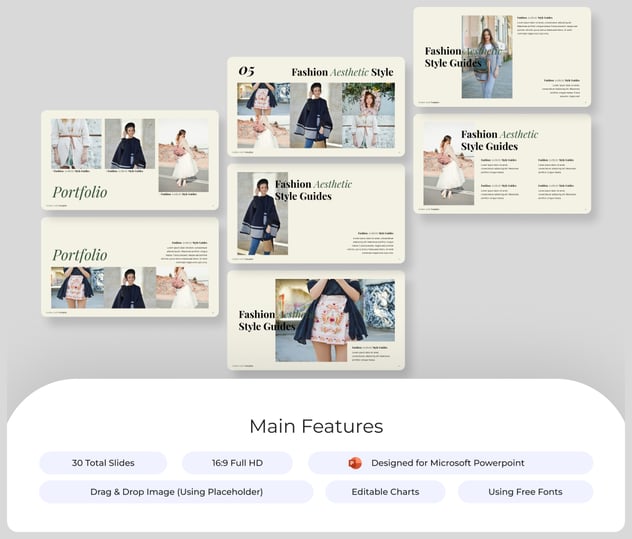Click 'Fashion Aesthetic Style' title on slide 05

[342, 72]
